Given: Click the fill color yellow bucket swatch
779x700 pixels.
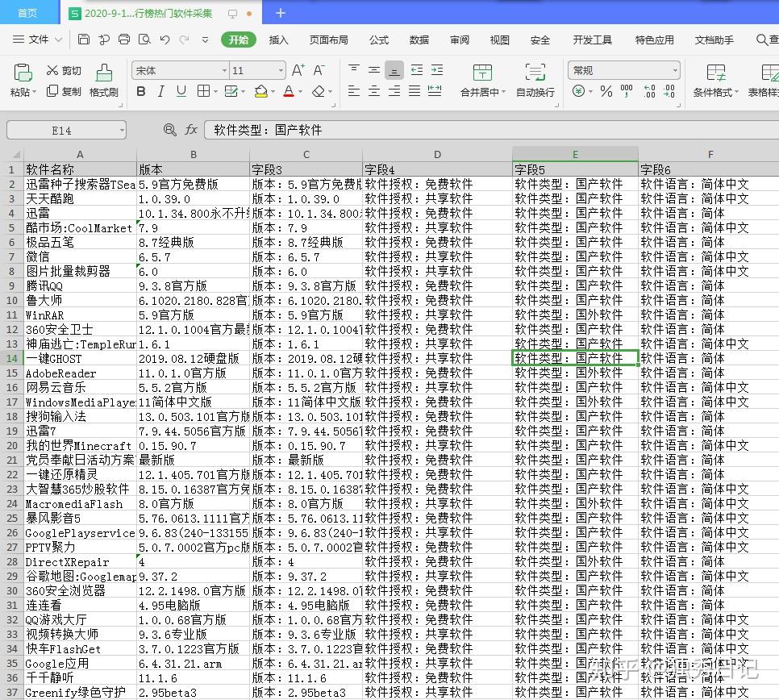Looking at the screenshot, I should pos(260,91).
